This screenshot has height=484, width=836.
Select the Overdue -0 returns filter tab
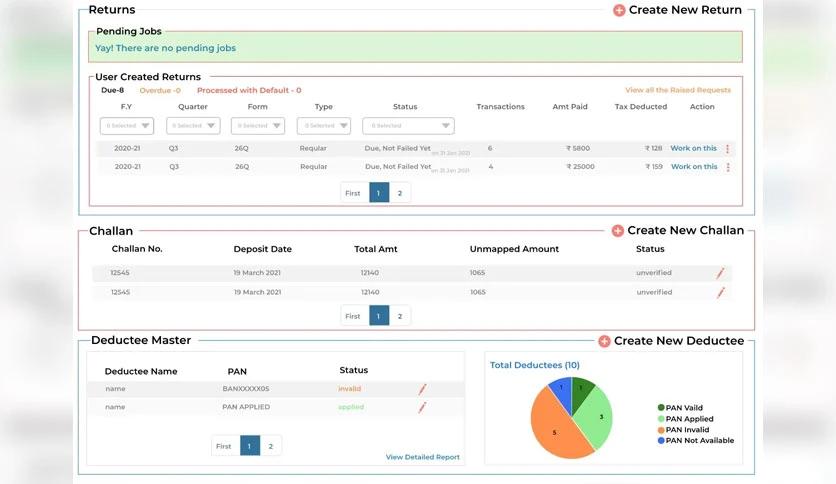tap(160, 90)
